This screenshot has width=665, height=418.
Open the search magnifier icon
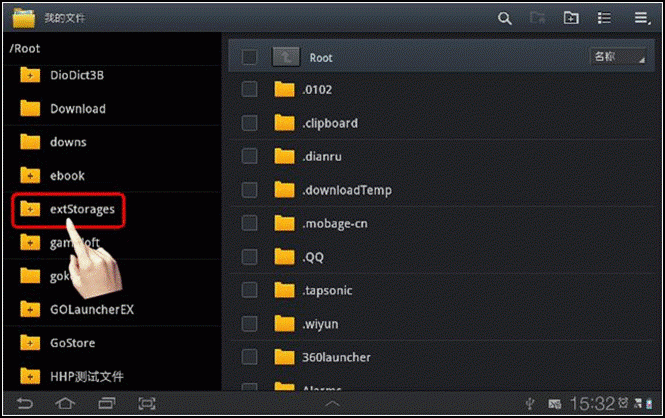pos(504,18)
